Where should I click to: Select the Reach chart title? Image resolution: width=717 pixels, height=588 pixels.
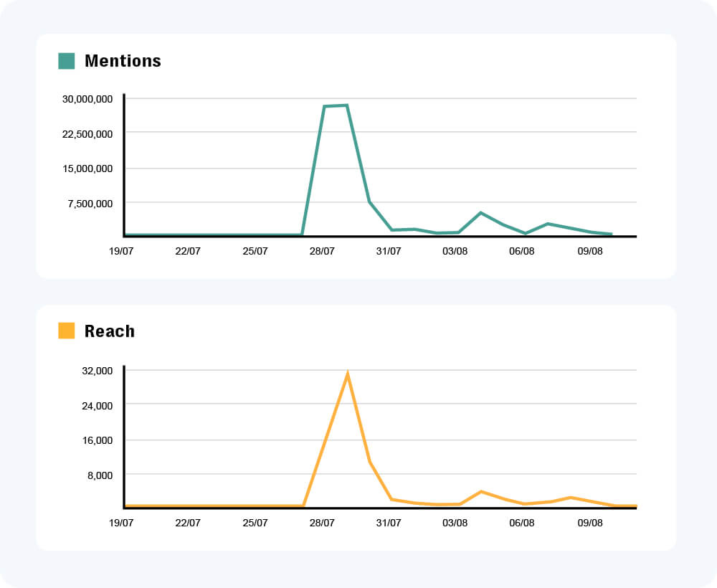pyautogui.click(x=109, y=331)
